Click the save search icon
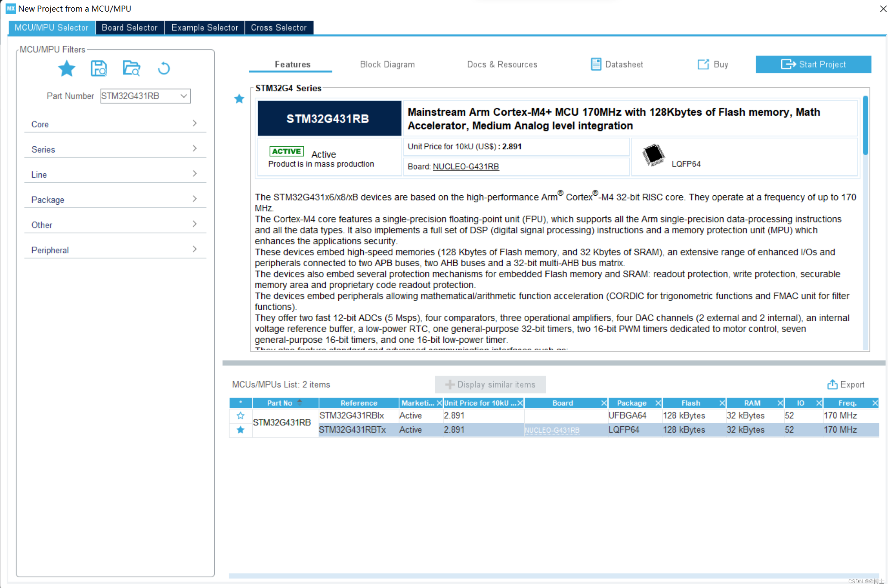891x588 pixels. [99, 68]
